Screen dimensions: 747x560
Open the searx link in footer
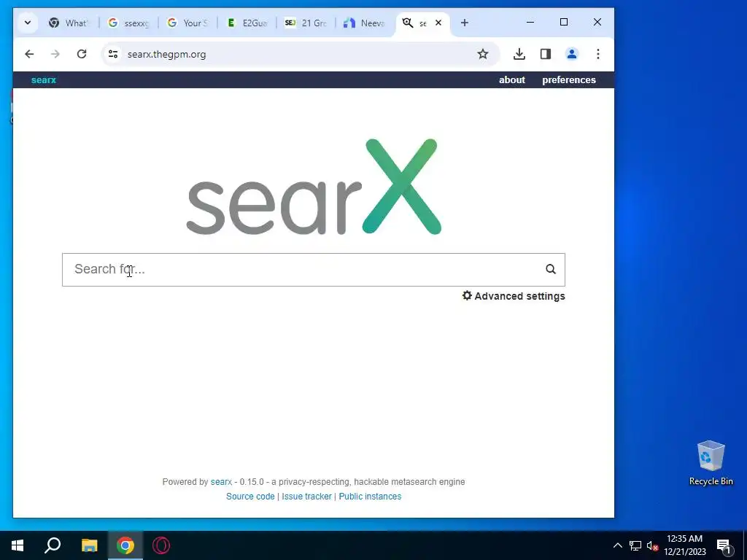tap(221, 482)
